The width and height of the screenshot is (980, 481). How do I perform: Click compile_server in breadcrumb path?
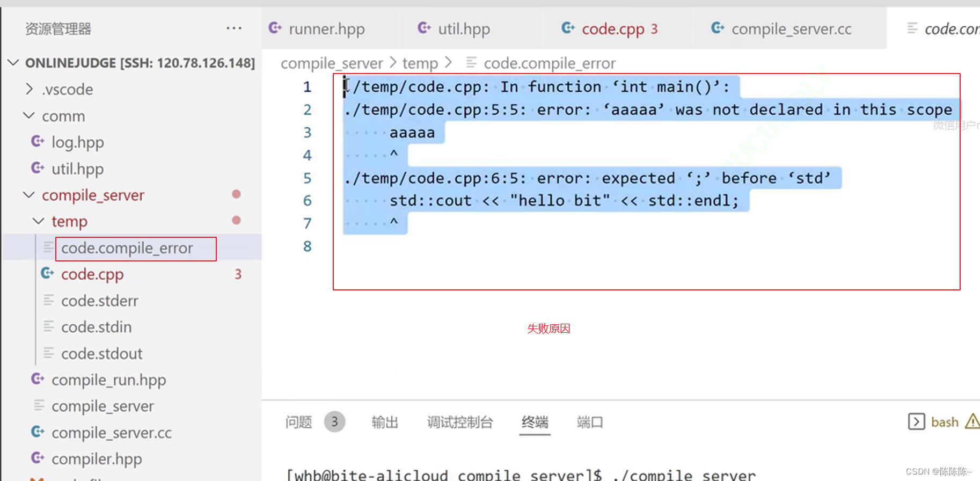[332, 63]
